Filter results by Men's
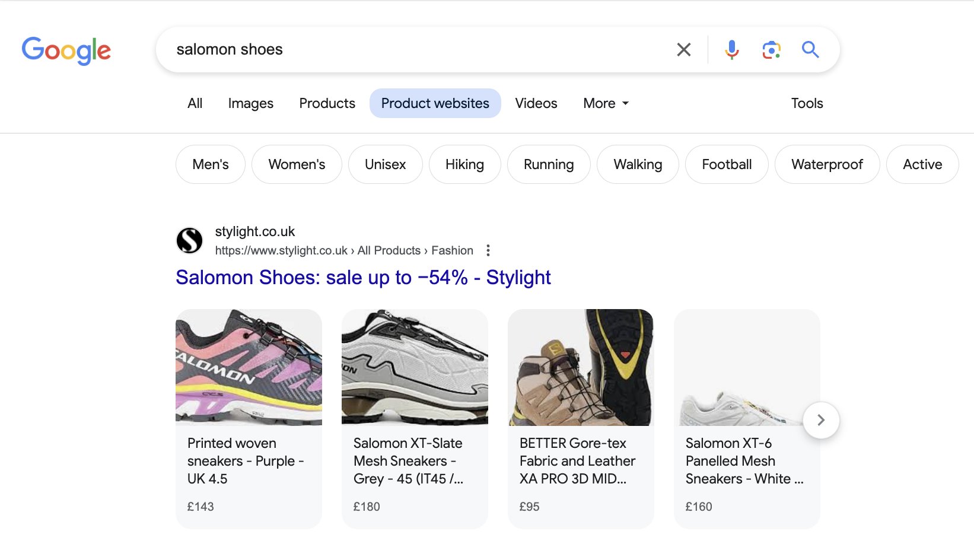Viewport: 974px width, 560px height. click(x=211, y=164)
